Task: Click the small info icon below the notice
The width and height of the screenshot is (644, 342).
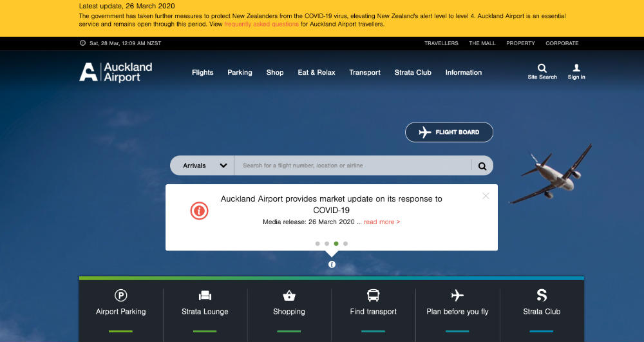Action: 332,265
